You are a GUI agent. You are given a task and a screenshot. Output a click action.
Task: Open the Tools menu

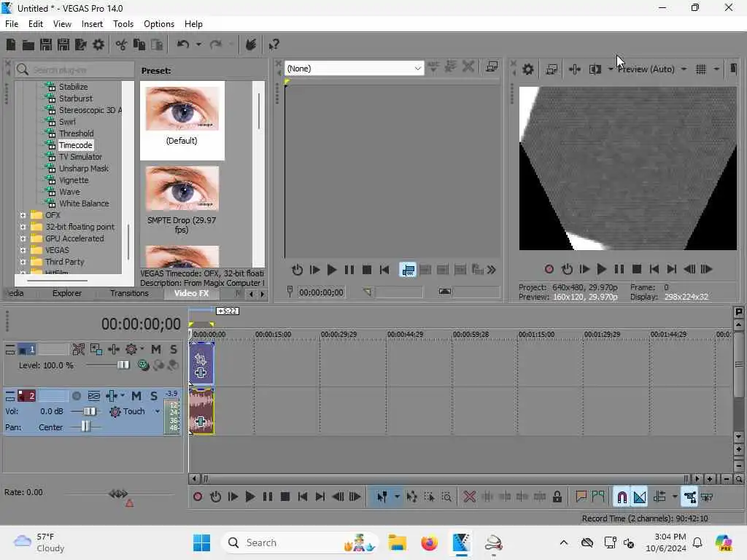[123, 24]
